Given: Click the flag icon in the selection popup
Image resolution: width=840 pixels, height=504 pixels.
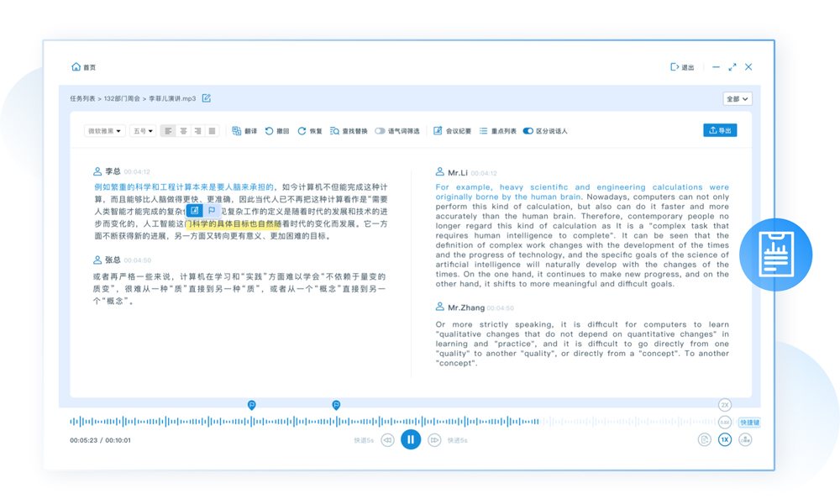Looking at the screenshot, I should pos(212,211).
